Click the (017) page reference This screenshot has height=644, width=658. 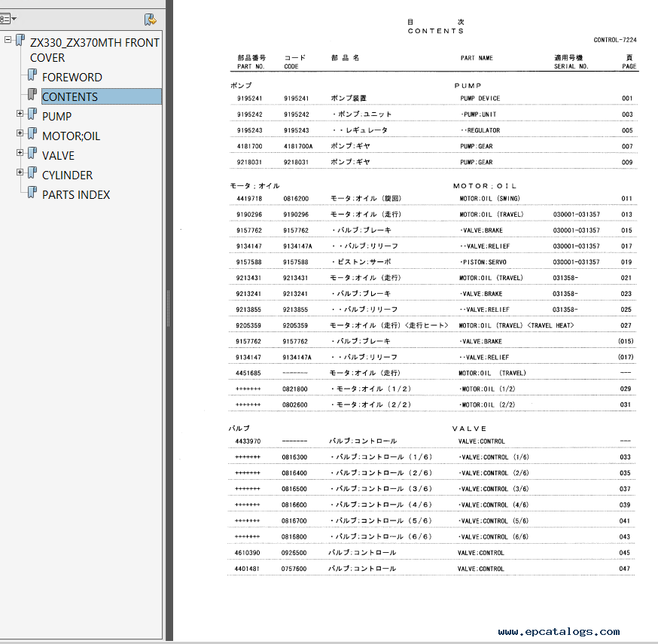(x=626, y=357)
